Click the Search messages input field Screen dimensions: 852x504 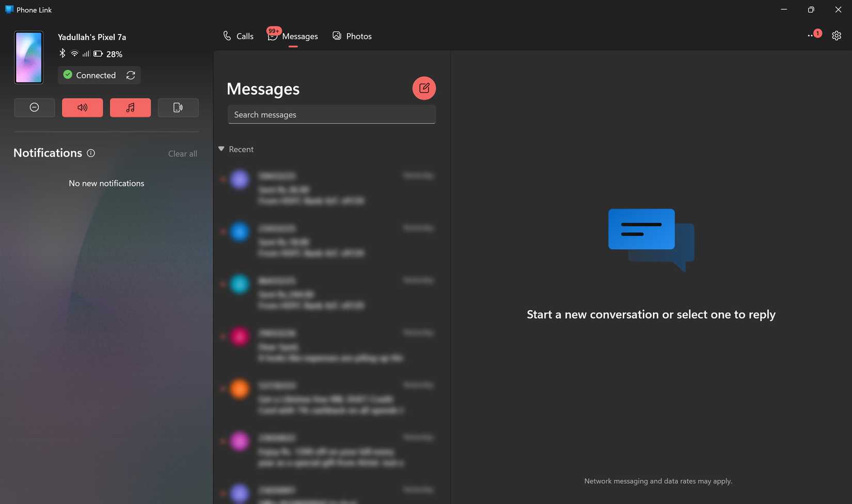pos(331,114)
